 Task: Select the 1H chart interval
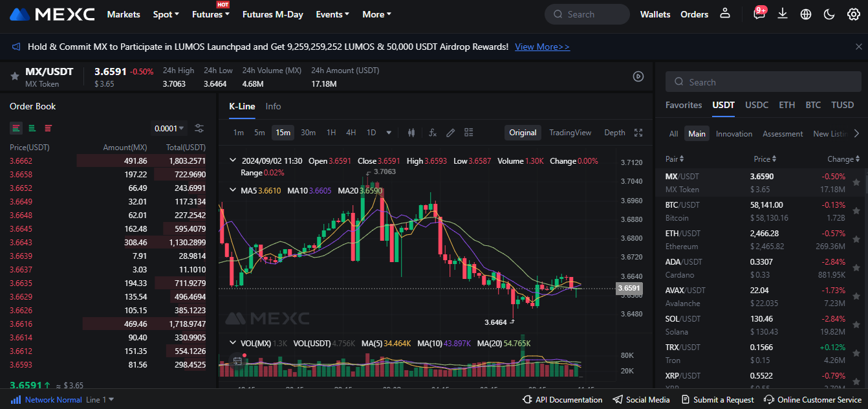tap(331, 133)
